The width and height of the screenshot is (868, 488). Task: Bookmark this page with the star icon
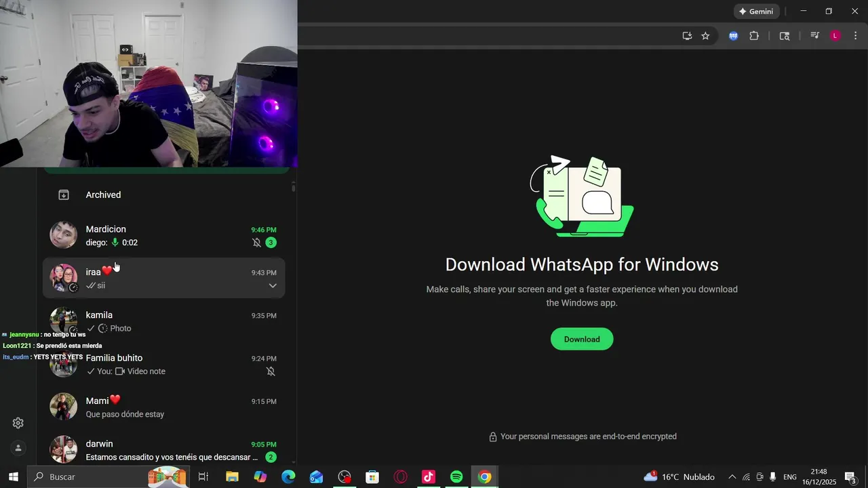click(x=705, y=36)
